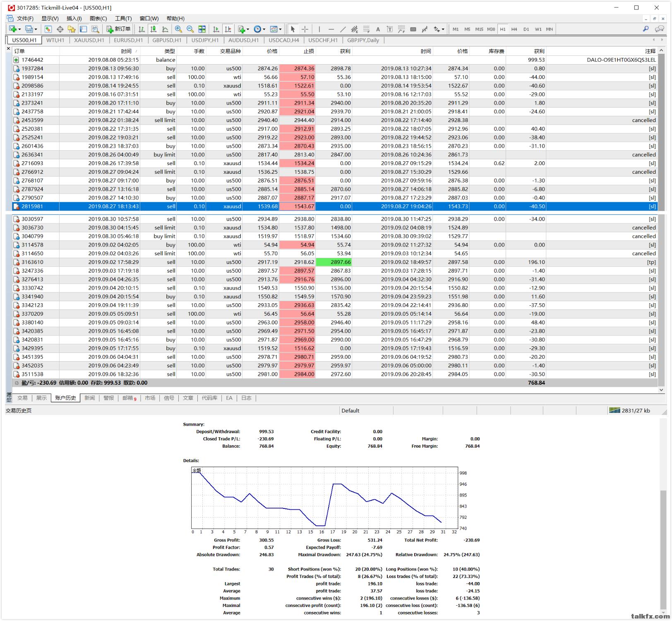Select line chart display icon
This screenshot has height=621, width=672.
tap(165, 29)
